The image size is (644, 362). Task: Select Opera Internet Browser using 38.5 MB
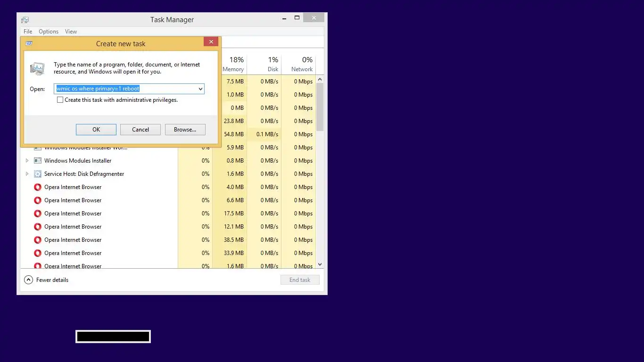point(73,240)
